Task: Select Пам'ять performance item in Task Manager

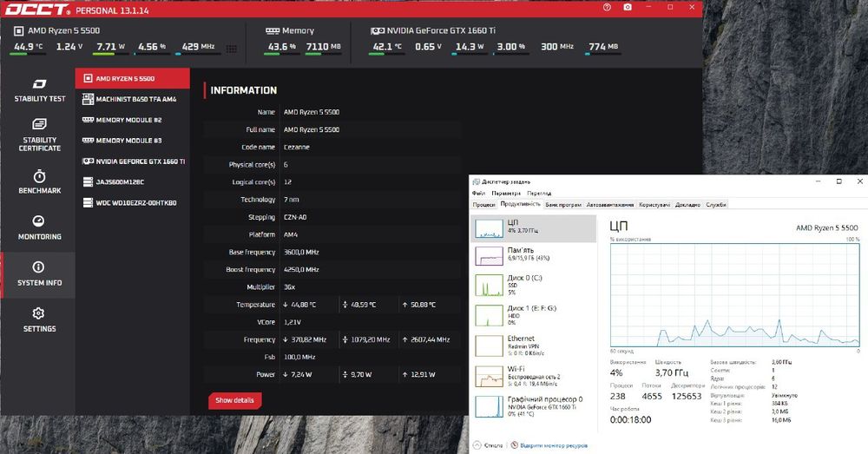Action: [533, 256]
